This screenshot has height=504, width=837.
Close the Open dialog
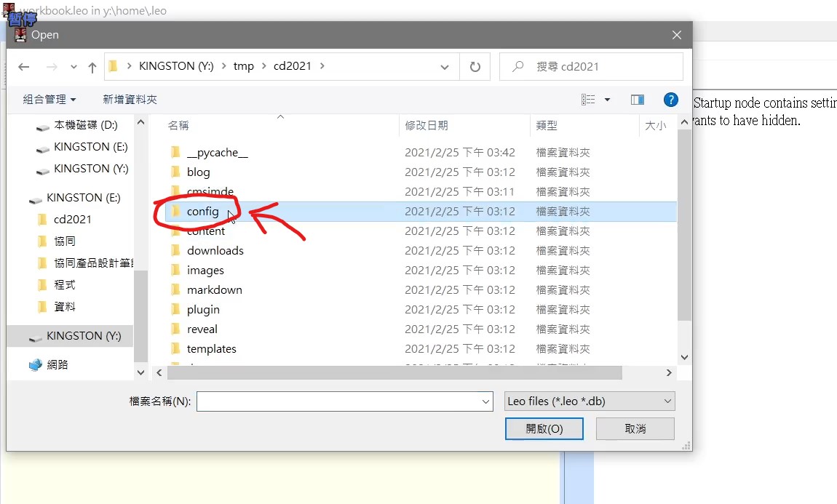[676, 35]
